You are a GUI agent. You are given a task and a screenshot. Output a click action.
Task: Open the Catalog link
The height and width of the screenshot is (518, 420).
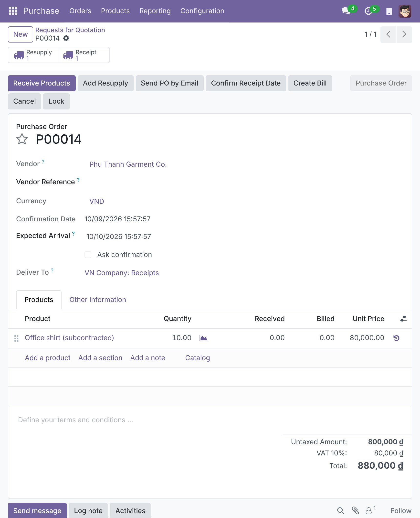pos(198,358)
